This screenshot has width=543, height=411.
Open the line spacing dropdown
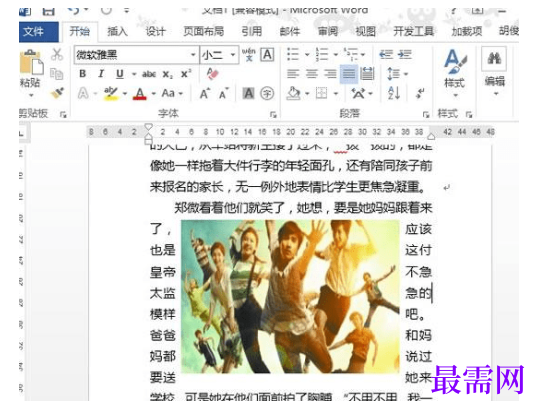(x=397, y=74)
